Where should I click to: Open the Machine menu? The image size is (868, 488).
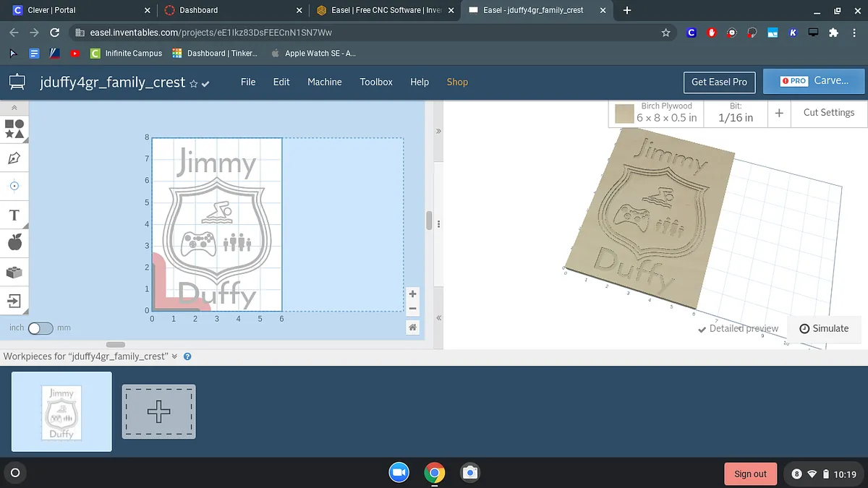click(x=324, y=82)
